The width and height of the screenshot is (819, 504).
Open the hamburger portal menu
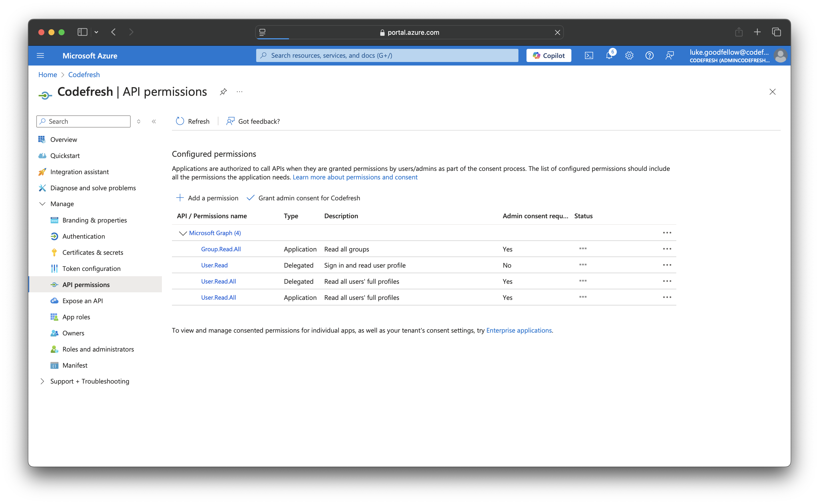[40, 56]
